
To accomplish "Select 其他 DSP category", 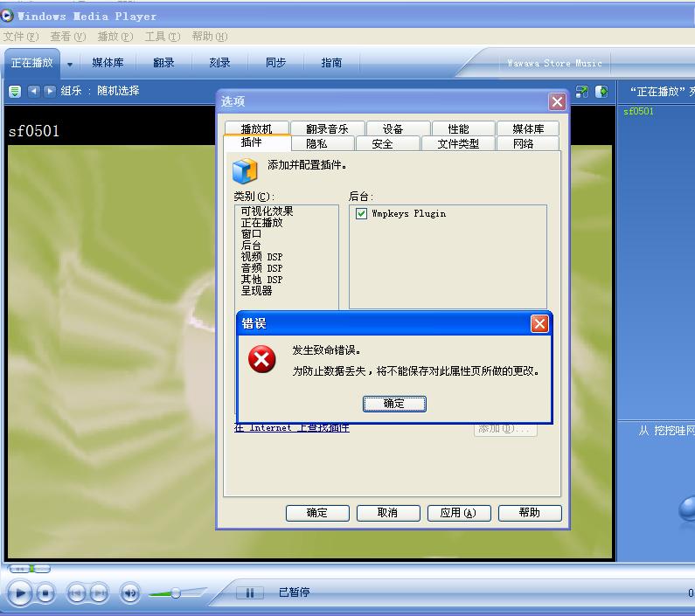I will 261,280.
